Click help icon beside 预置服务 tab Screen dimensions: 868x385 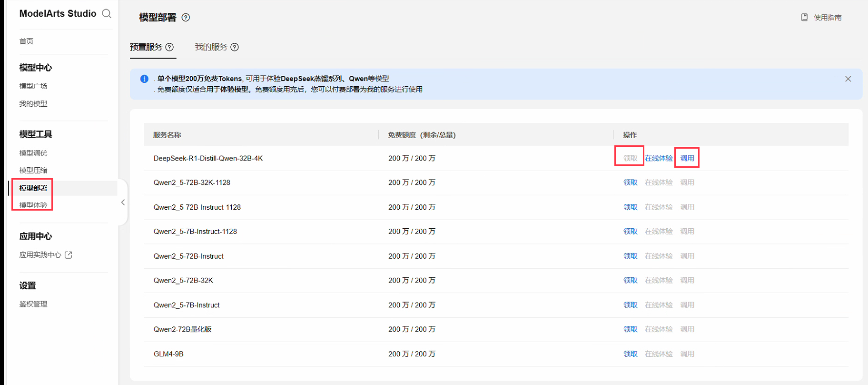pos(169,47)
